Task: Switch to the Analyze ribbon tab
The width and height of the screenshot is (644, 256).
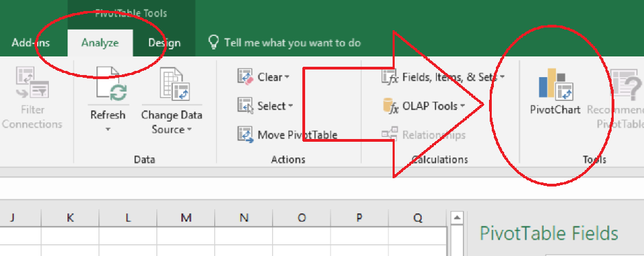Action: (100, 43)
